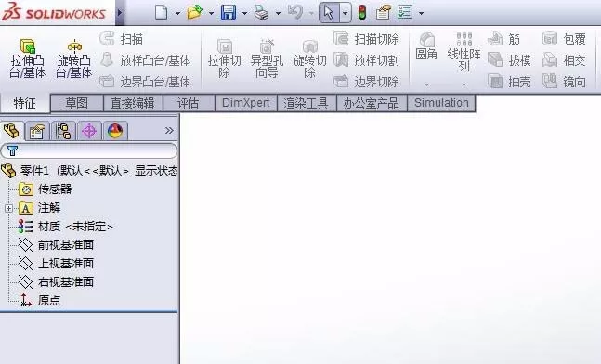Click the 旋转切除 revolved cut tool
This screenshot has width=601, height=364.
point(309,58)
